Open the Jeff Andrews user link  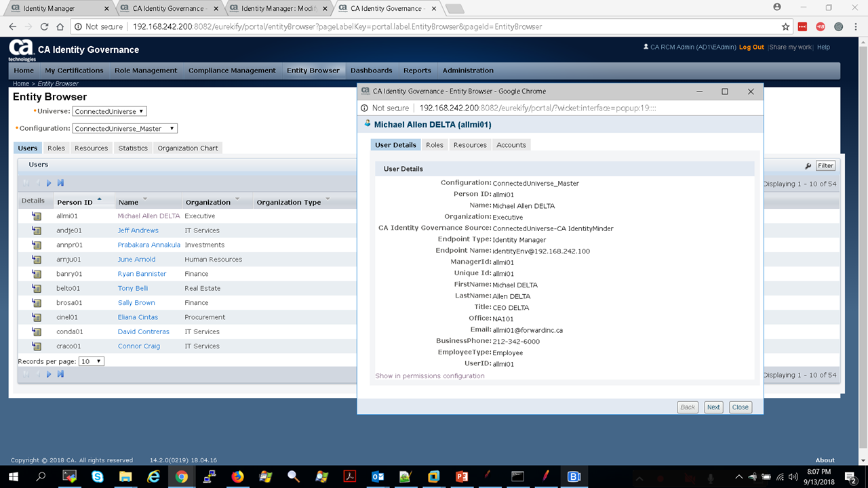[x=138, y=230]
